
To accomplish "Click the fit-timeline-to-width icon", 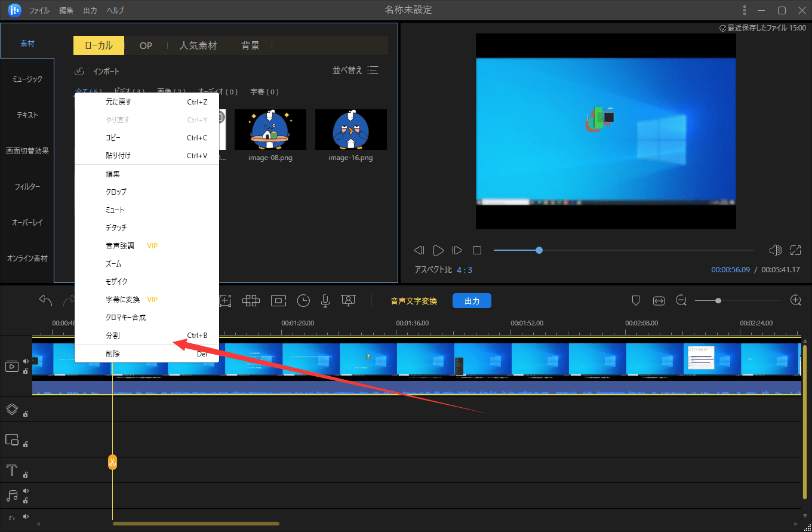I will point(659,301).
